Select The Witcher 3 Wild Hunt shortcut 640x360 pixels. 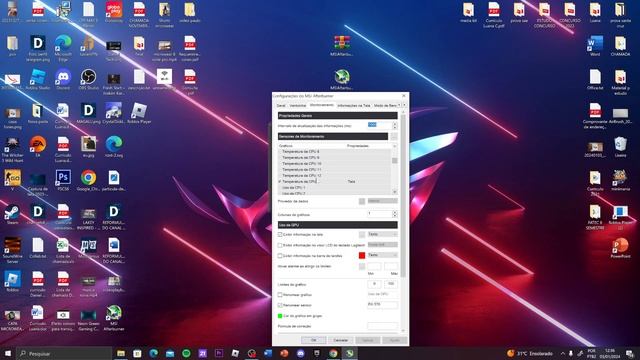pos(12,150)
